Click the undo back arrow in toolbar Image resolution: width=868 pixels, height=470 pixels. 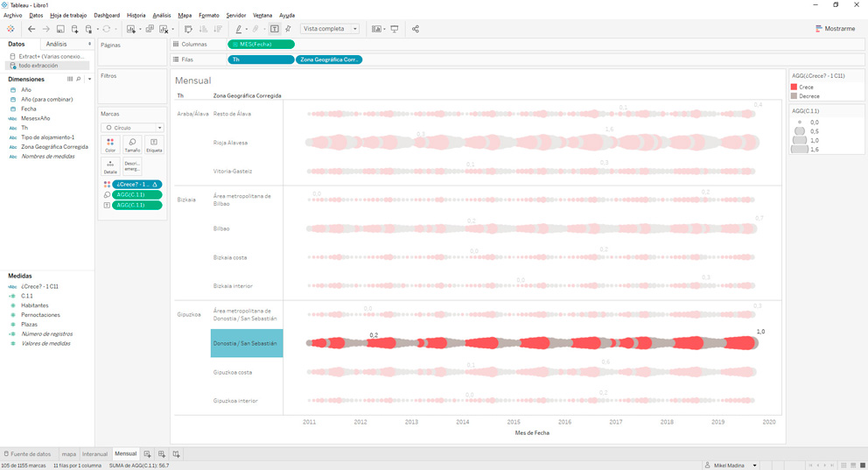[31, 29]
